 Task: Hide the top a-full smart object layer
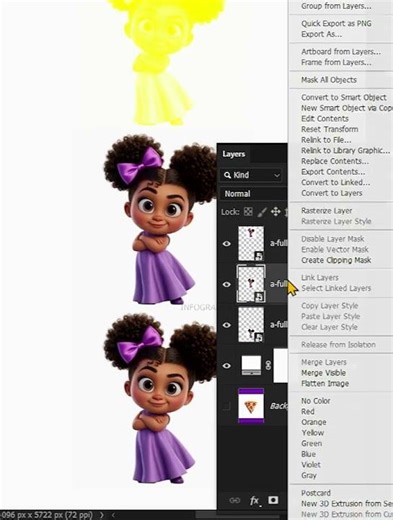227,244
